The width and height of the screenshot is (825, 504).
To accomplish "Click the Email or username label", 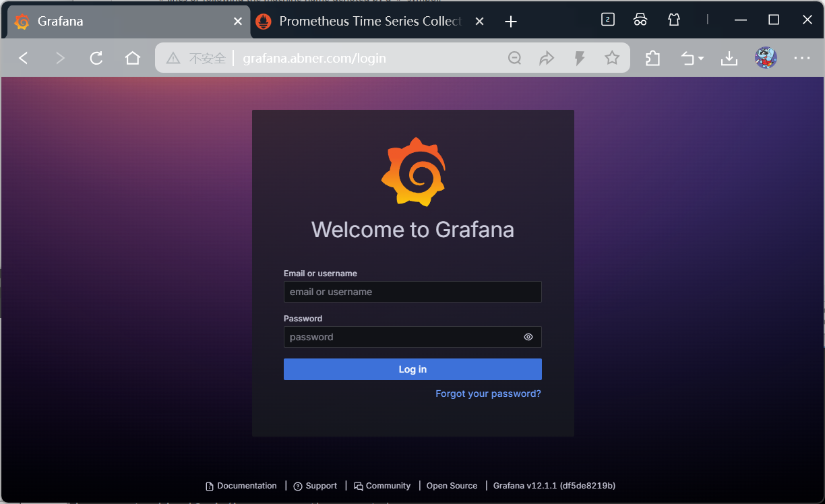I will 320,274.
